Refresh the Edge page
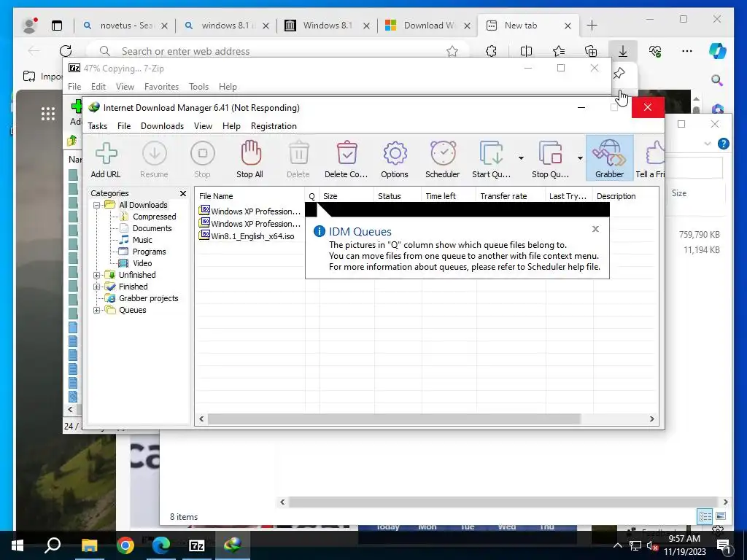Screen dimensions: 747x560 tap(66, 51)
